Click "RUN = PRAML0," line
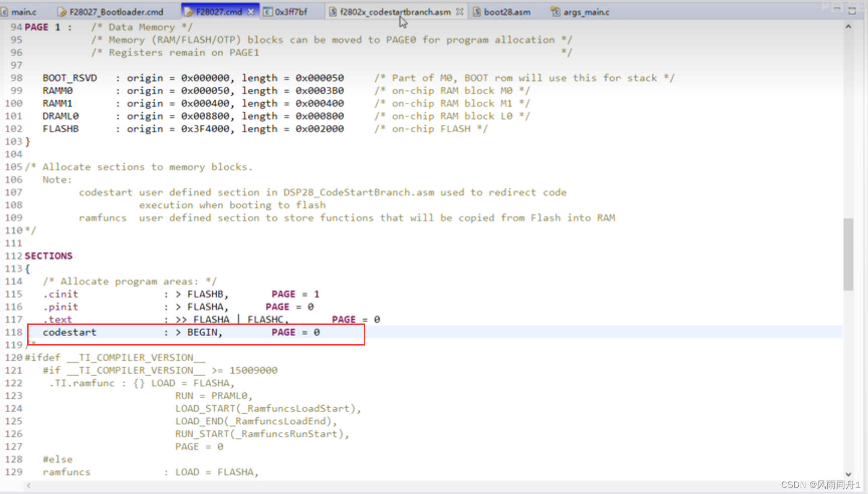The height and width of the screenshot is (494, 868). pyautogui.click(x=214, y=396)
